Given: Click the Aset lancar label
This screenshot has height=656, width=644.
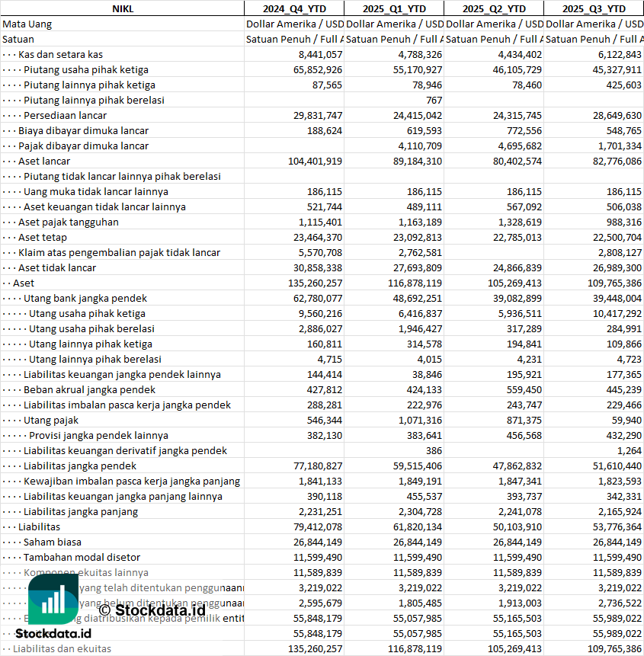Looking at the screenshot, I should coord(44,161).
